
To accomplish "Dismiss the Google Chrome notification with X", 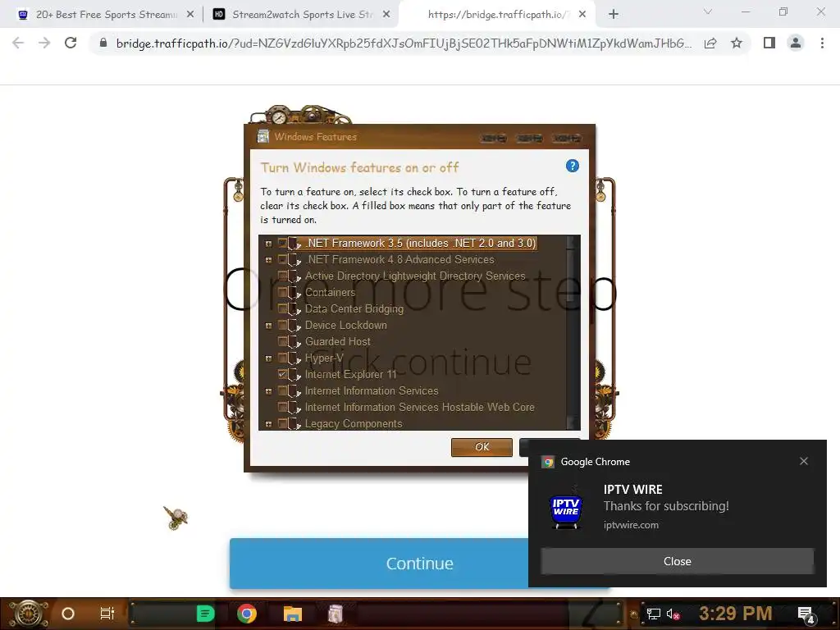I will tap(804, 461).
